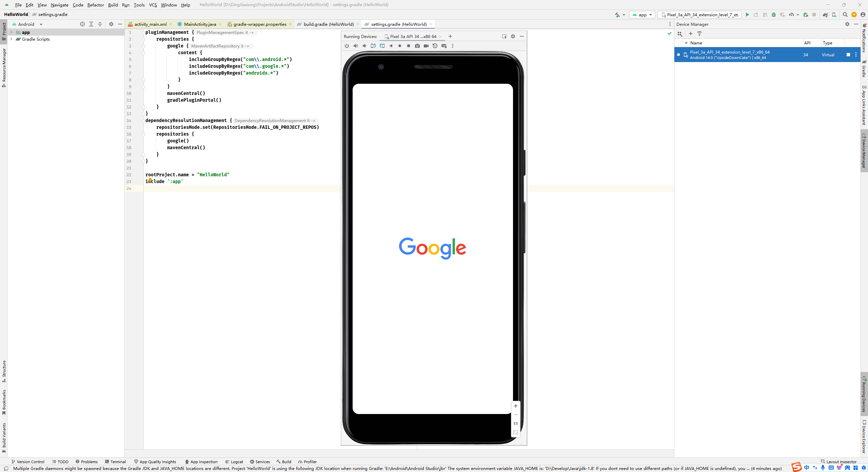Click the emulator keyboard input icon

pyautogui.click(x=444, y=46)
